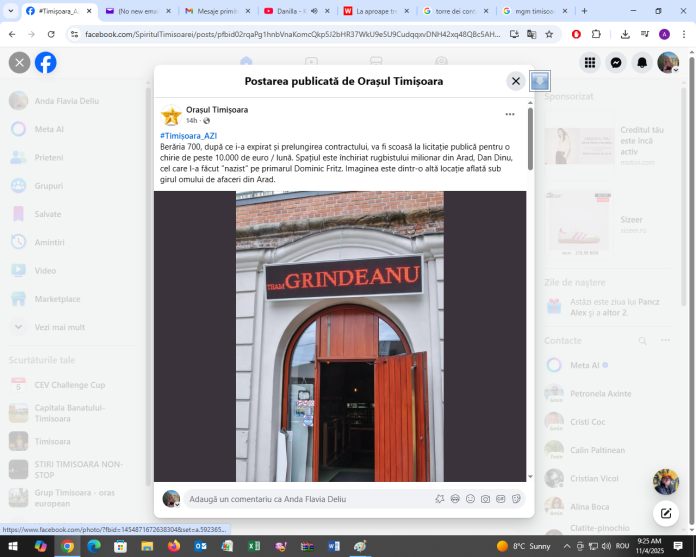Open the Chrome extensions puzzle icon
The height and width of the screenshot is (557, 696).
tap(596, 34)
